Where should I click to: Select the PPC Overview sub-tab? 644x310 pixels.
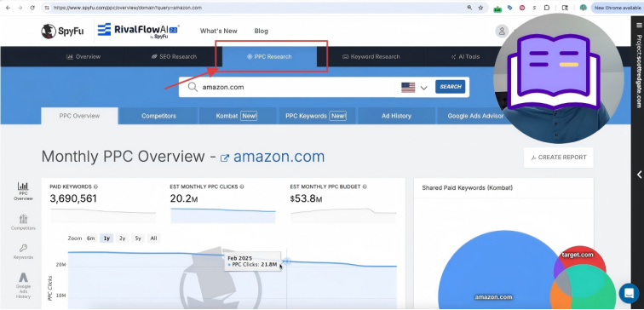pyautogui.click(x=79, y=116)
